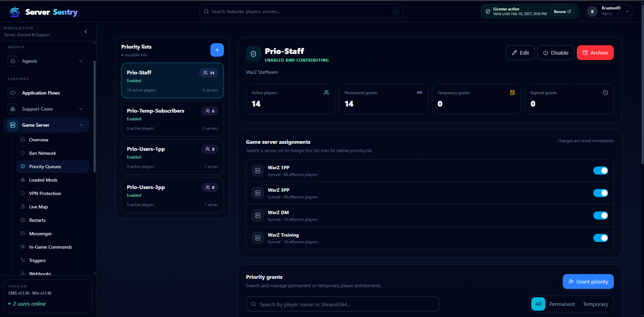The height and width of the screenshot is (317, 644).
Task: Click the Grant priority button
Action: pyautogui.click(x=588, y=281)
